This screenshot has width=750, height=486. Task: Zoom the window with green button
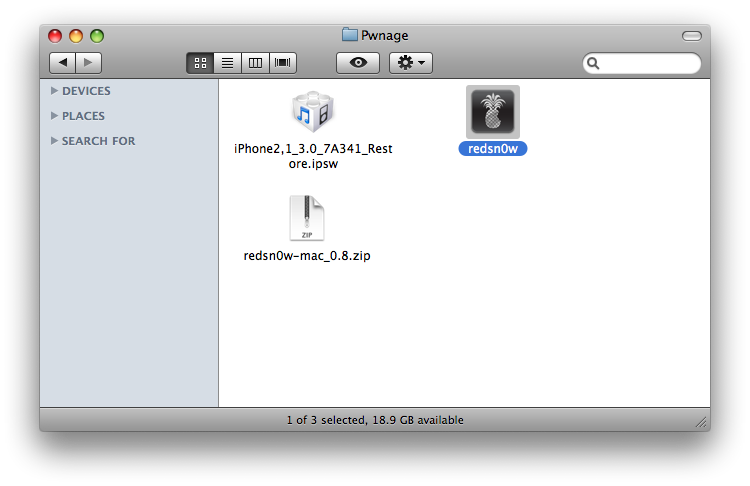[97, 36]
